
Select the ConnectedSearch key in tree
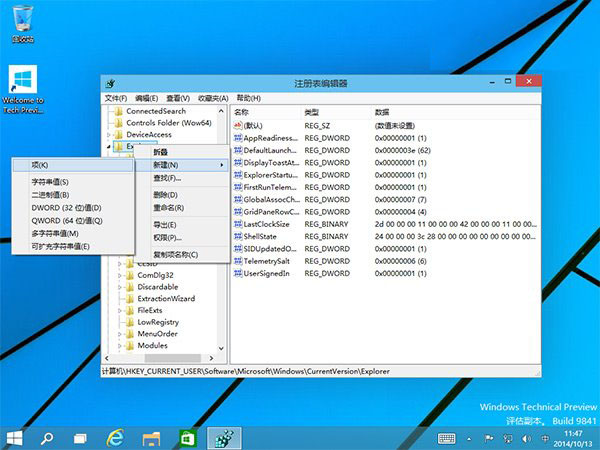155,111
